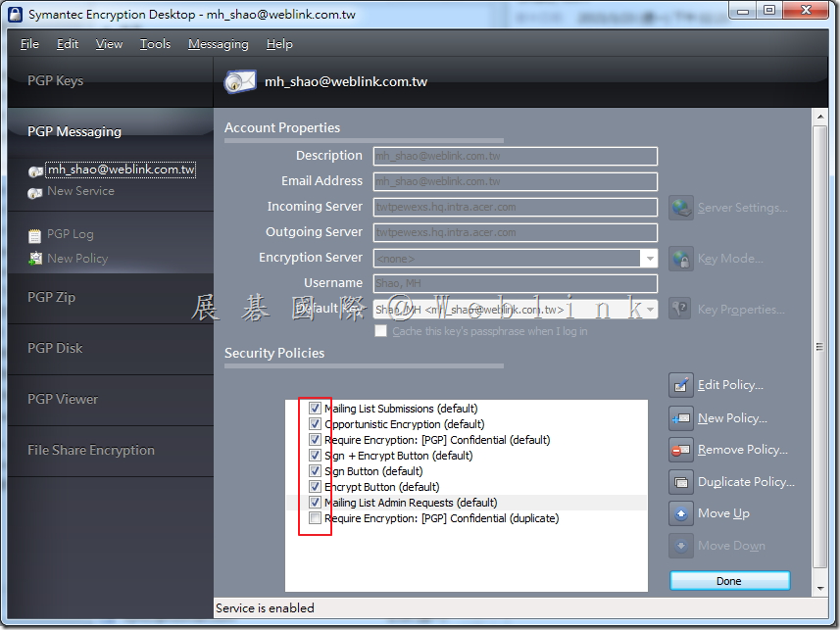Click the Email Address input field
840x630 pixels.
[x=516, y=181]
